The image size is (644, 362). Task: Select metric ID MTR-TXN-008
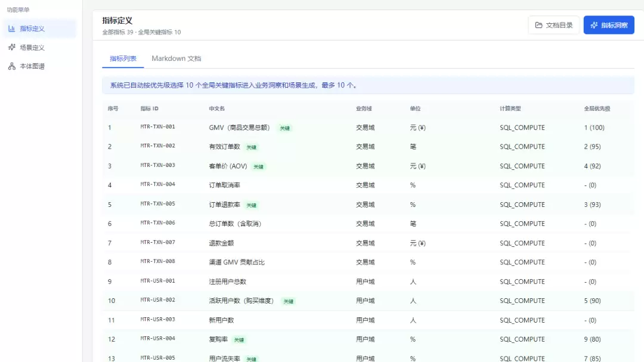(157, 261)
